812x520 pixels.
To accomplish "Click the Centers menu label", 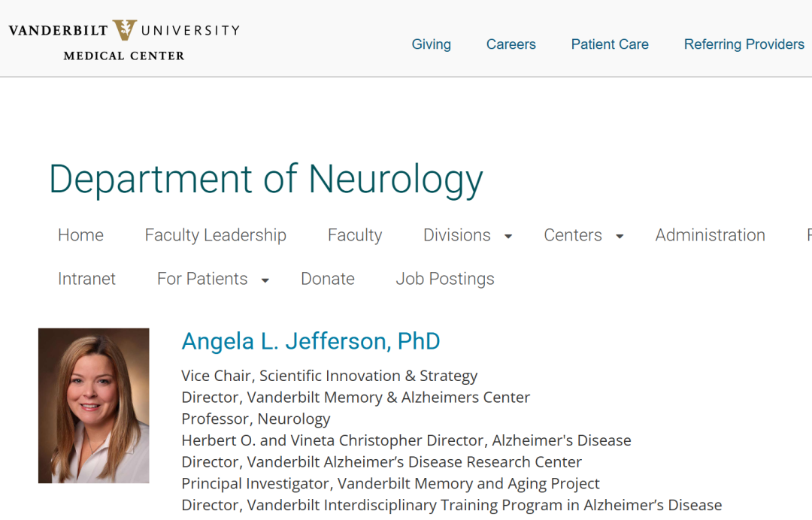I will (572, 235).
